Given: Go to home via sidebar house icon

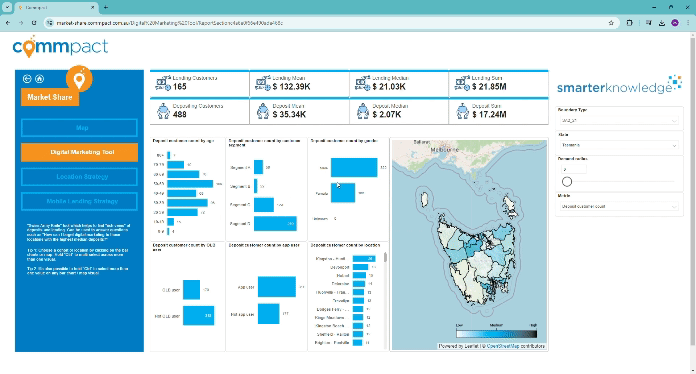Looking at the screenshot, I should 40,79.
